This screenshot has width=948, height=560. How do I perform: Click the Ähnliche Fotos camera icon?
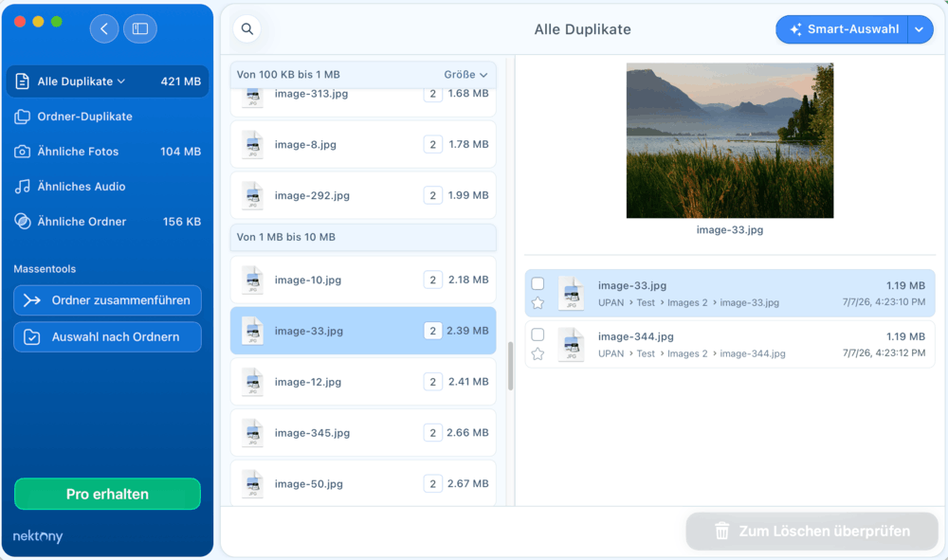[23, 152]
